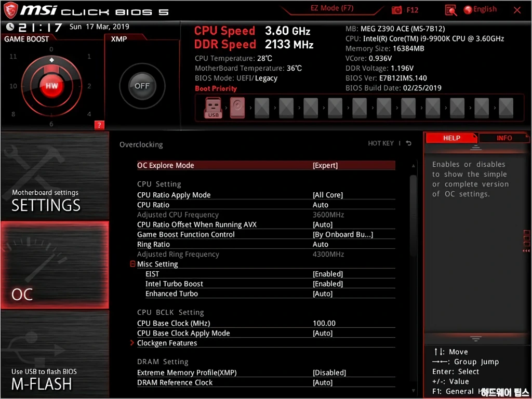Click the MSI dragon shield logo
The height and width of the screenshot is (399, 532).
pos(10,10)
